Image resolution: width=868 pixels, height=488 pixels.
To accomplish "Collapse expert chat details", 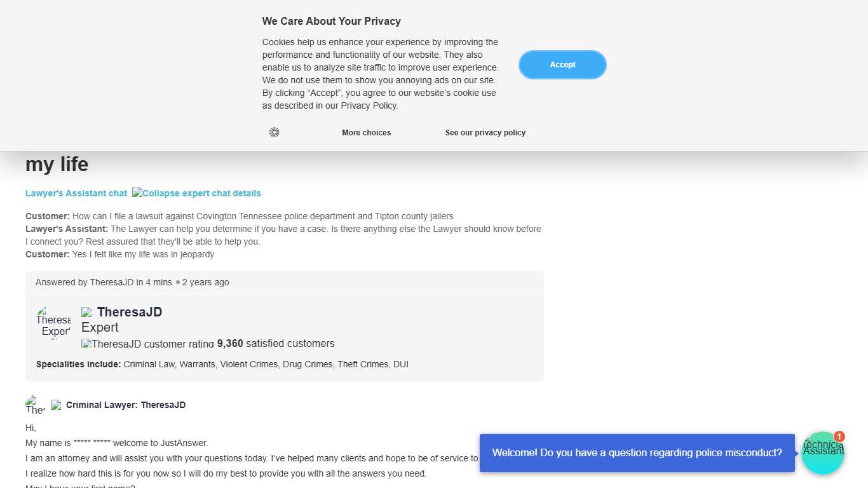I will [196, 193].
